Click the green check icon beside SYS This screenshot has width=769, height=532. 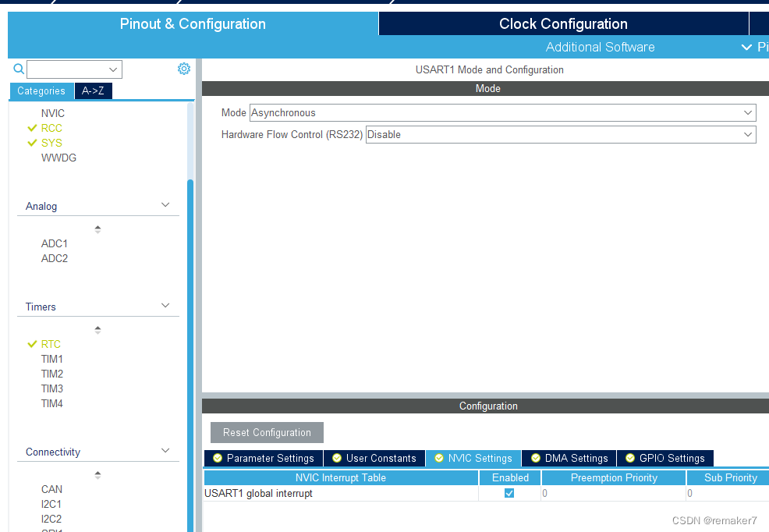coord(33,143)
